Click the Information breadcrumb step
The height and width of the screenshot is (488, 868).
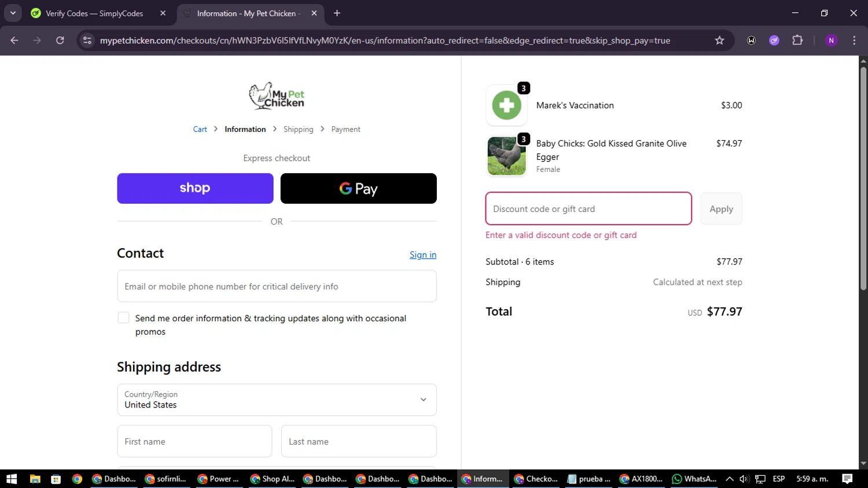click(x=245, y=129)
